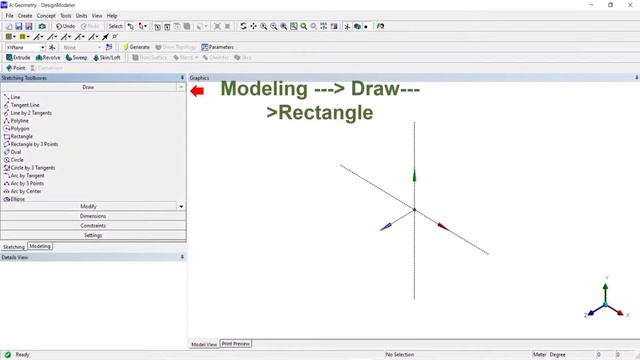Viewport: 640px width, 360px height.
Task: Click the New file icon
Action: click(9, 26)
